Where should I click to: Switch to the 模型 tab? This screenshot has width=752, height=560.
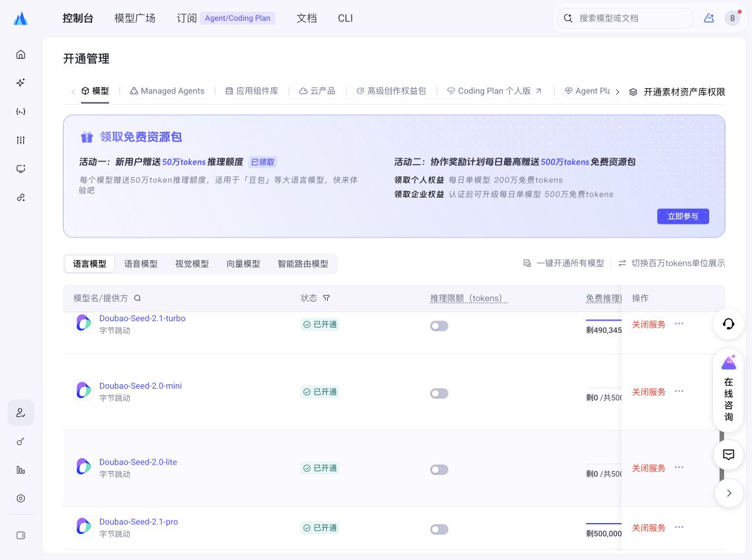(x=95, y=91)
